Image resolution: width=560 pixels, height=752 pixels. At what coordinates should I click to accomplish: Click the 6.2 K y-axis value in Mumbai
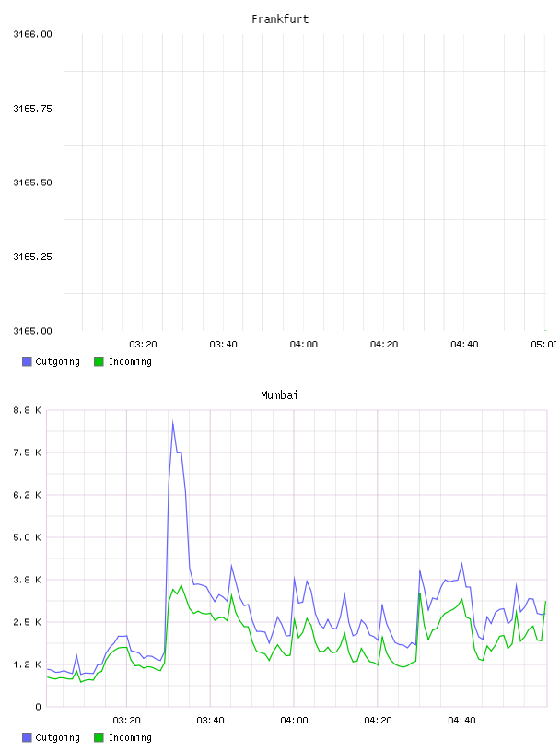[27, 495]
